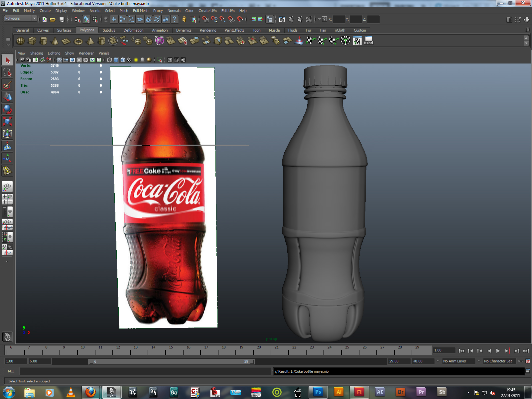Viewport: 532px width, 399px height.
Task: Click the MEL command line input
Action: [145, 371]
